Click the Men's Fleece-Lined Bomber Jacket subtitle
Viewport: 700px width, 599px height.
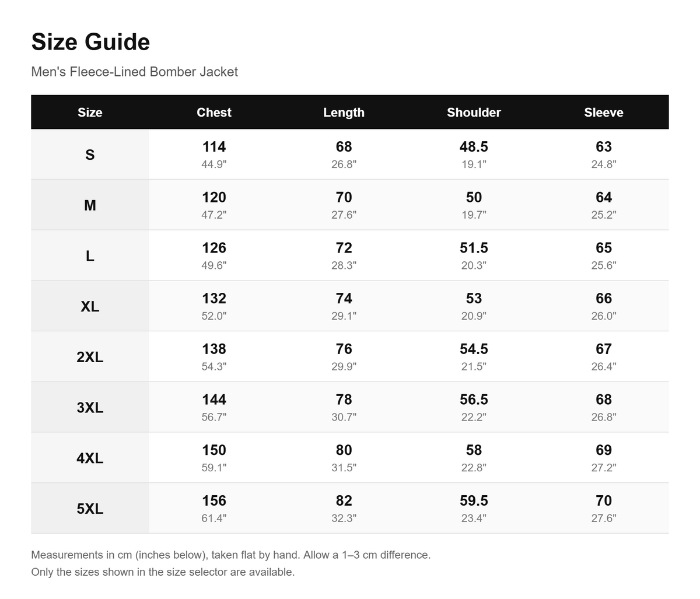pos(134,72)
